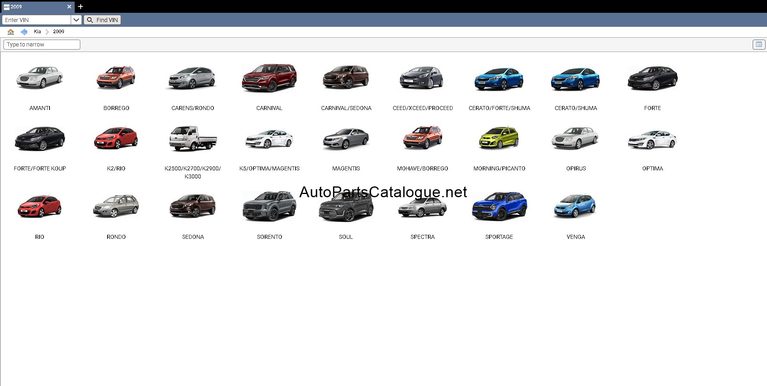Viewport: 767px width, 386px height.
Task: Select the BORREGO car image
Action: 116,77
